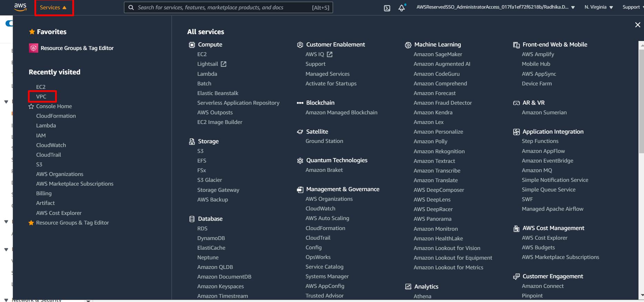Image resolution: width=644 pixels, height=302 pixels.
Task: Open Managed Apache Airflow service
Action: pyautogui.click(x=552, y=209)
